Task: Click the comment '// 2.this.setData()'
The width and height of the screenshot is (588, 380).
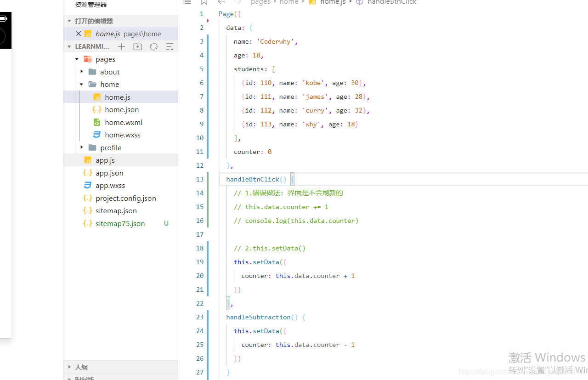Action: point(270,248)
